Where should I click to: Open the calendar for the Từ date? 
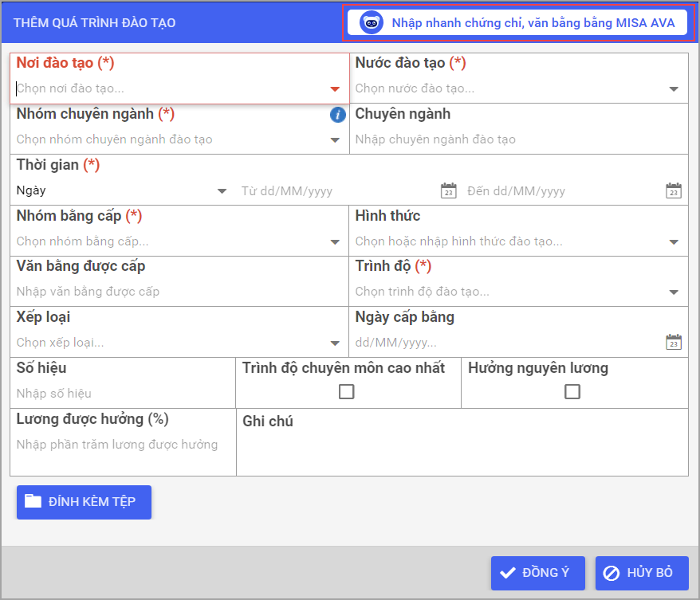tap(448, 190)
